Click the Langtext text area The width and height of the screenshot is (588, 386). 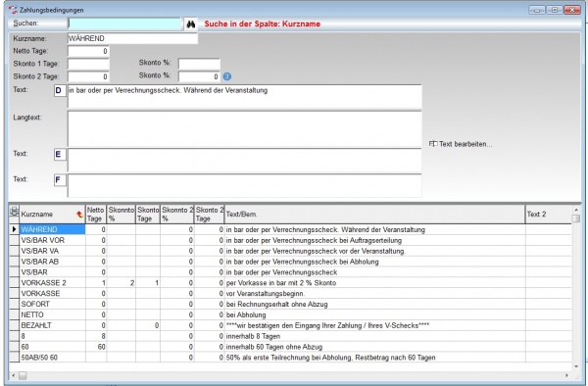coord(244,129)
